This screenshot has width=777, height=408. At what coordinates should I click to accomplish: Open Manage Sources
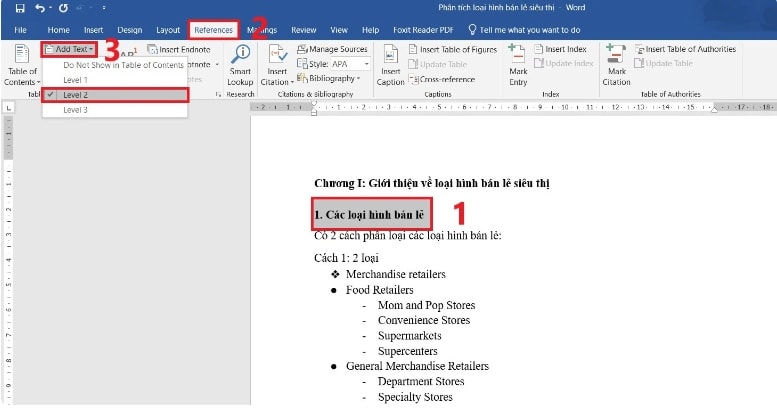332,49
